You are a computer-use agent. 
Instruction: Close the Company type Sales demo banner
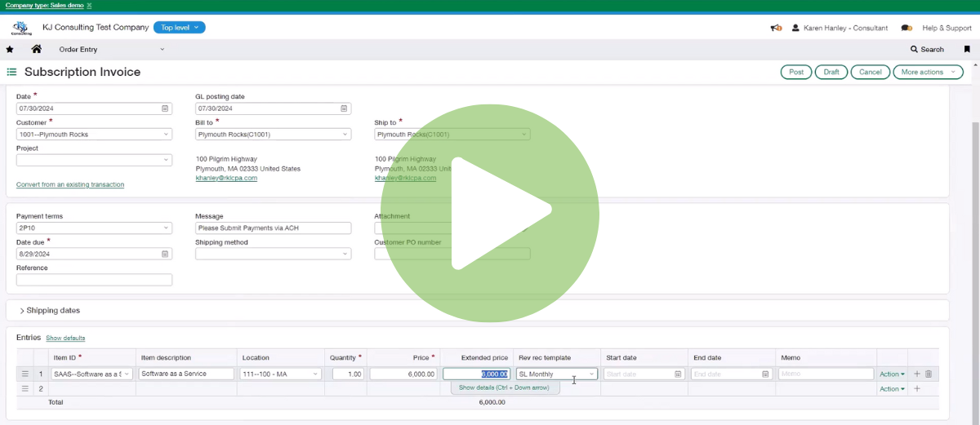click(90, 6)
